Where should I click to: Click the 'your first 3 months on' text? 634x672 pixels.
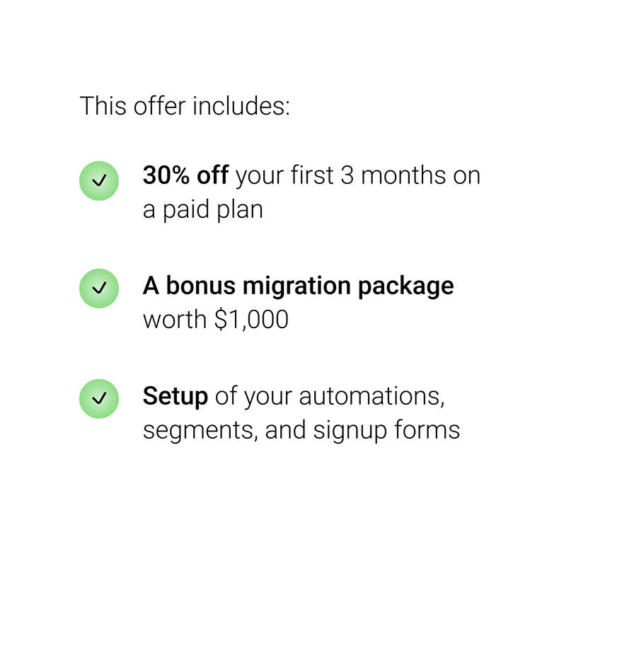358,175
